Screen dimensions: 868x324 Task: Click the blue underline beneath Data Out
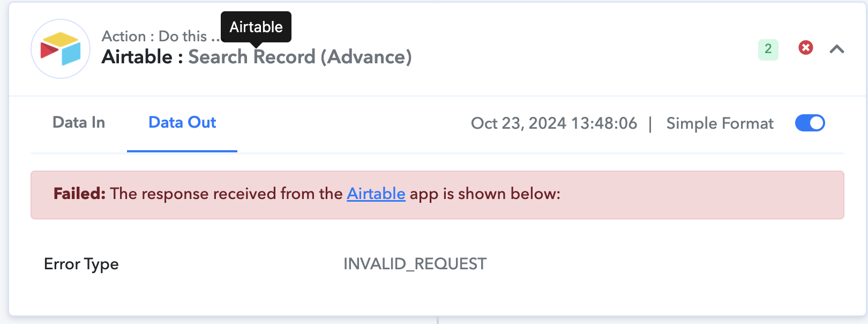pos(182,151)
